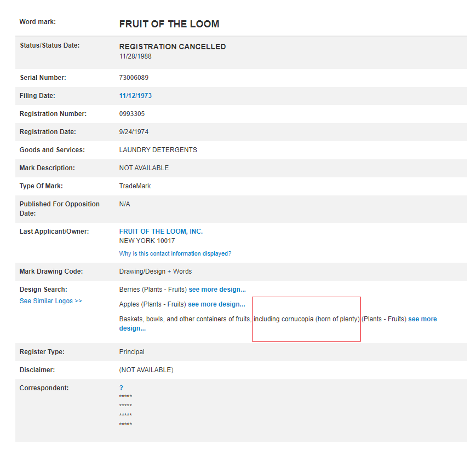This screenshot has width=476, height=451.
Task: Click the 'Correspondent:' label
Action: point(44,388)
